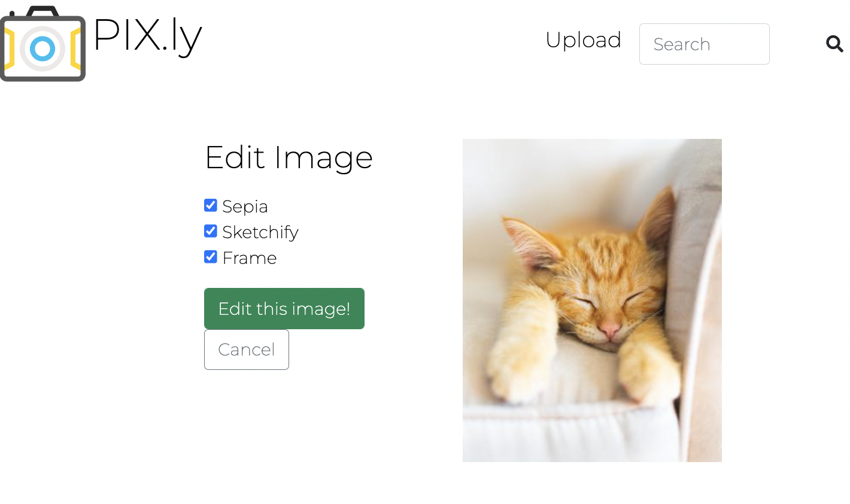Click the sleeping cat photo
The width and height of the screenshot is (850, 504).
click(x=592, y=299)
